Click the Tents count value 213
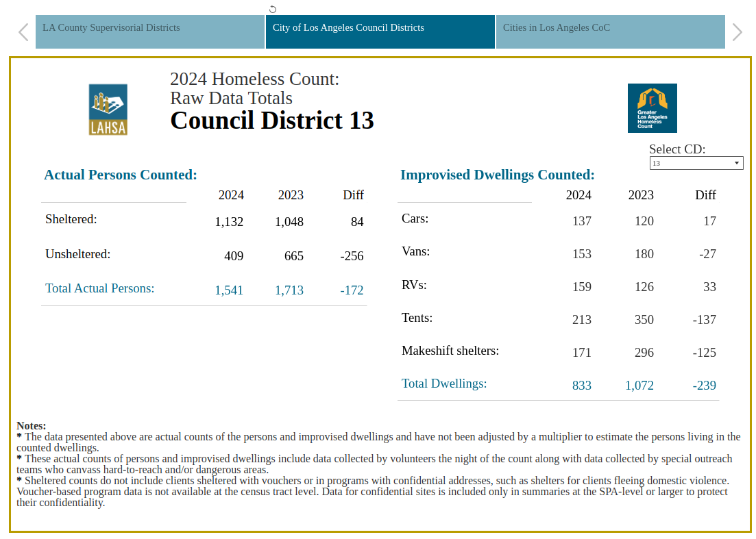 (582, 320)
